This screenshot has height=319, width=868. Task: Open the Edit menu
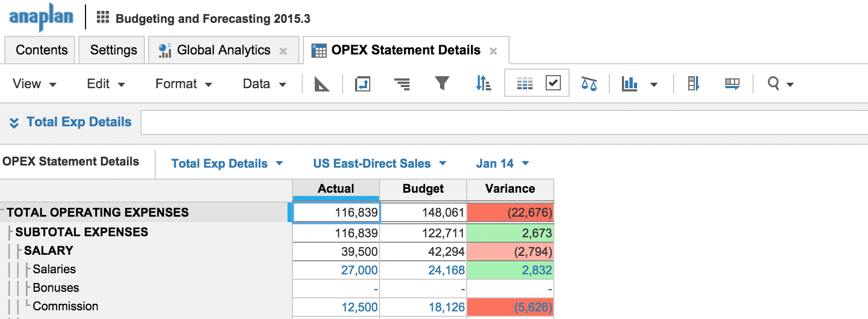106,84
